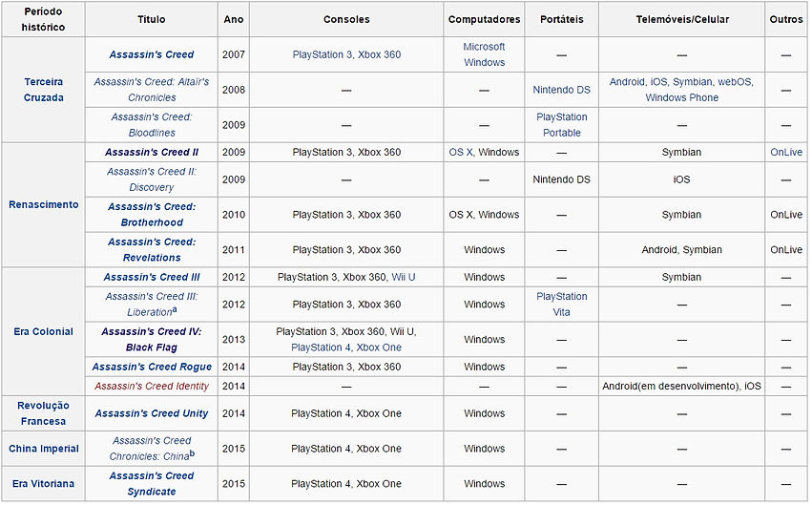Click the PlayStation Vita link
Viewport: 812px width, 505px height.
tap(561, 304)
